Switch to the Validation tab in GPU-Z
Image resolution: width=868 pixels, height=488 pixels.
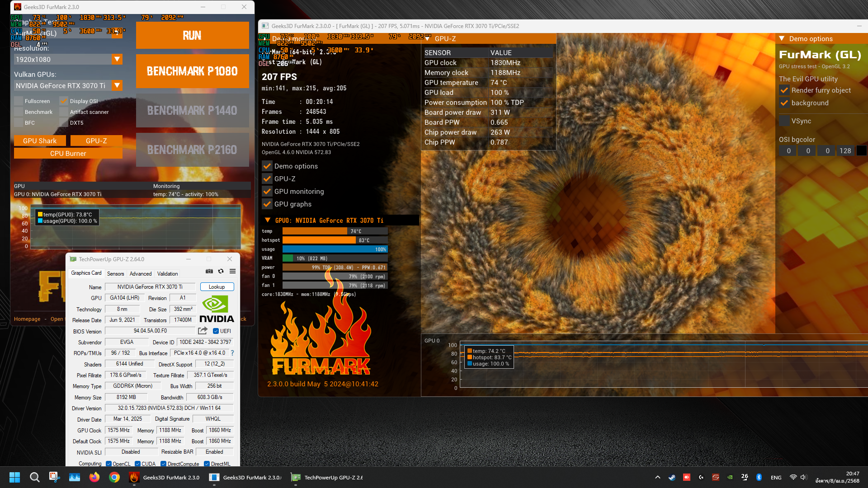(167, 273)
